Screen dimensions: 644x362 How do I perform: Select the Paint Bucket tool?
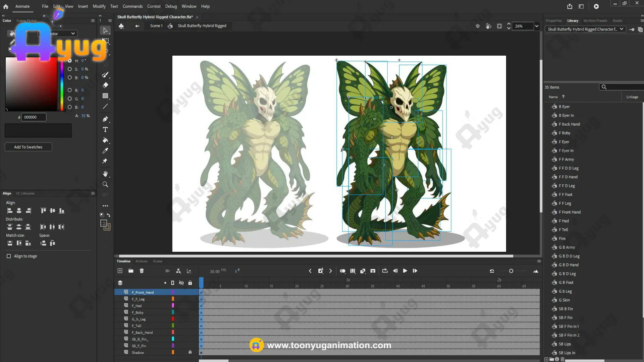coord(105,140)
